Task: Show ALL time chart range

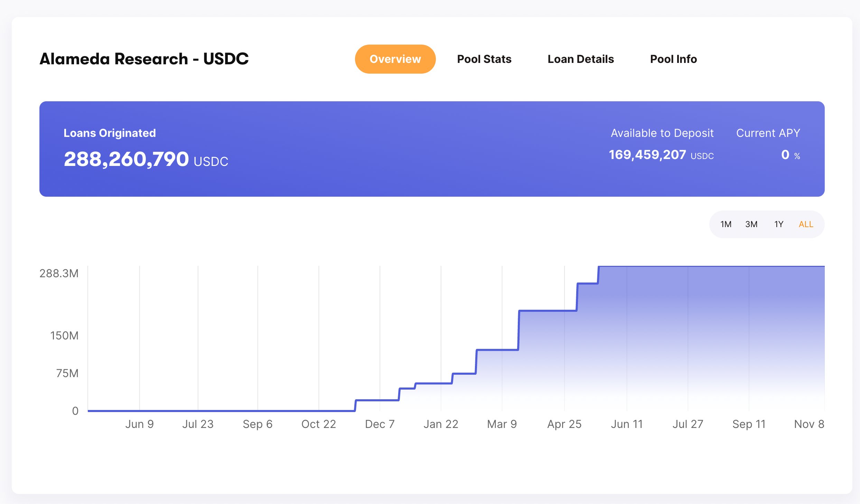Action: pos(806,224)
